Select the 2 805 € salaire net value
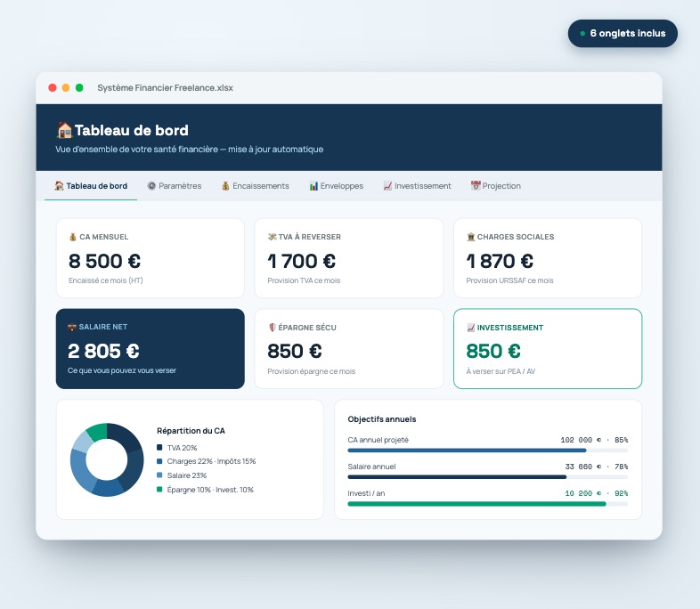This screenshot has width=700, height=609. coord(103,351)
